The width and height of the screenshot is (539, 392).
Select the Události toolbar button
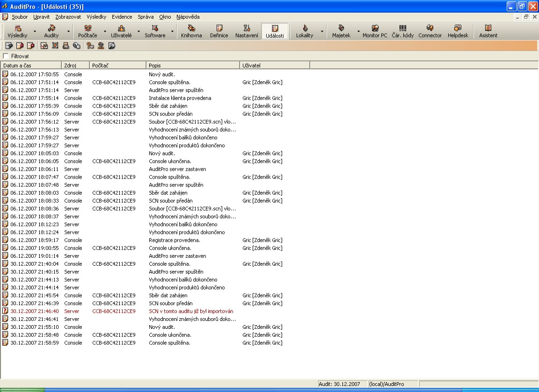pyautogui.click(x=275, y=31)
